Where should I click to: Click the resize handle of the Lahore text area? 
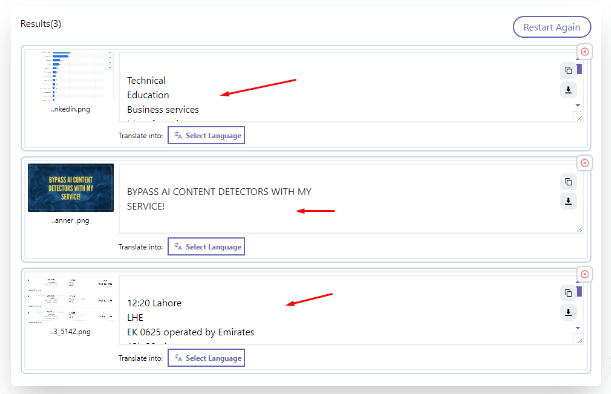[580, 341]
